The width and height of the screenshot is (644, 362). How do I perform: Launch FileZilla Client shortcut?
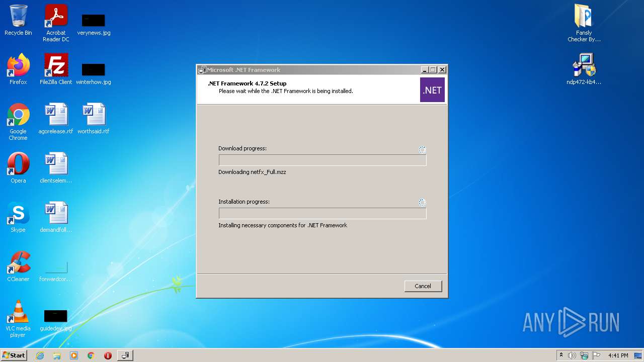pos(56,69)
